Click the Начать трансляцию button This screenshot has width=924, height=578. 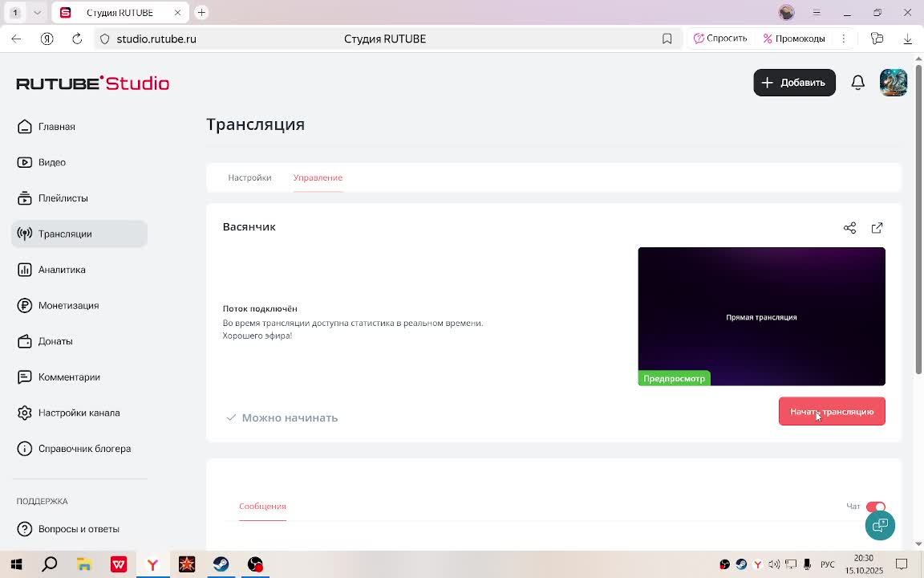point(832,412)
